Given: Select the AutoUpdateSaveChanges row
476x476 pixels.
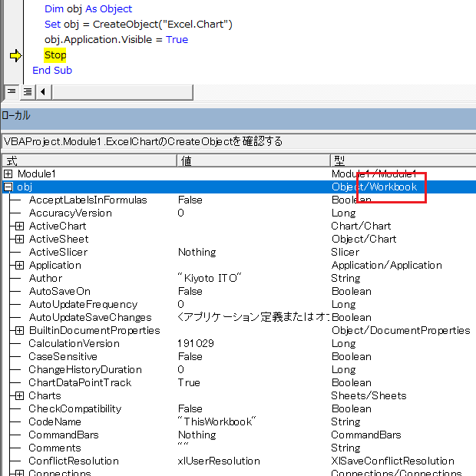Looking at the screenshot, I should pyautogui.click(x=240, y=318).
